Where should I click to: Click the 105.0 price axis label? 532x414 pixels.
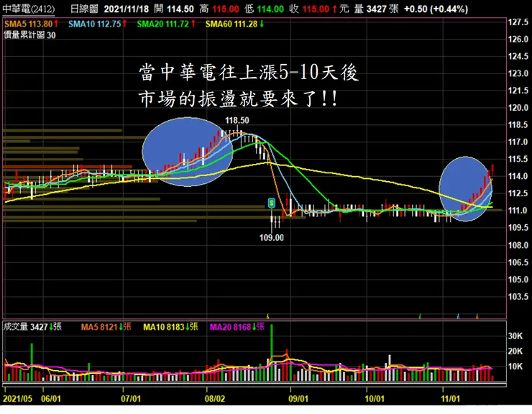pyautogui.click(x=518, y=280)
